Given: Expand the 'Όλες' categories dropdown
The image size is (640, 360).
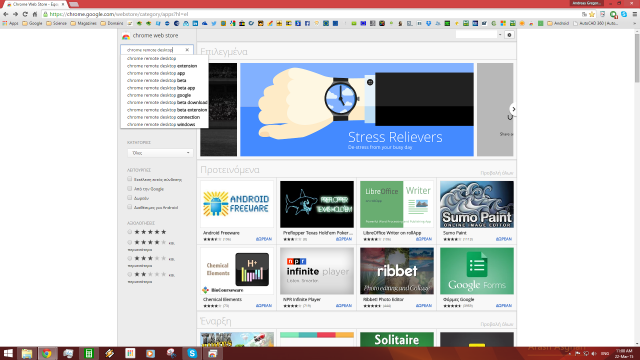Looking at the screenshot, I should coord(160,153).
